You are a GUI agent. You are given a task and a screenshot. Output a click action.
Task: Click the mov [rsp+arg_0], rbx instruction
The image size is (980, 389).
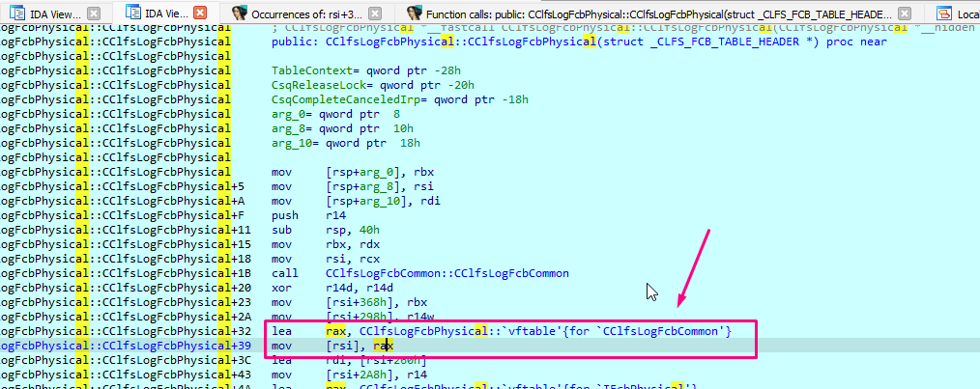point(353,172)
